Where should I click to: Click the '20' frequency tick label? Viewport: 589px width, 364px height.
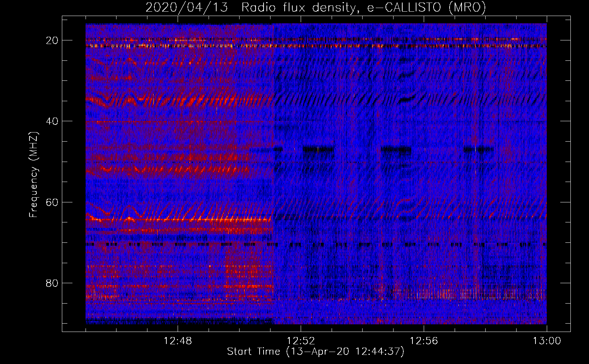point(52,40)
